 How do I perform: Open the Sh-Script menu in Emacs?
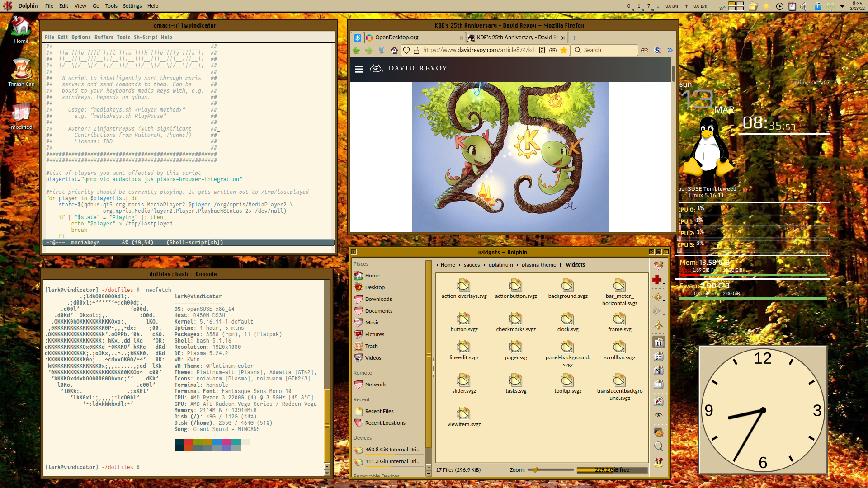[x=146, y=37]
